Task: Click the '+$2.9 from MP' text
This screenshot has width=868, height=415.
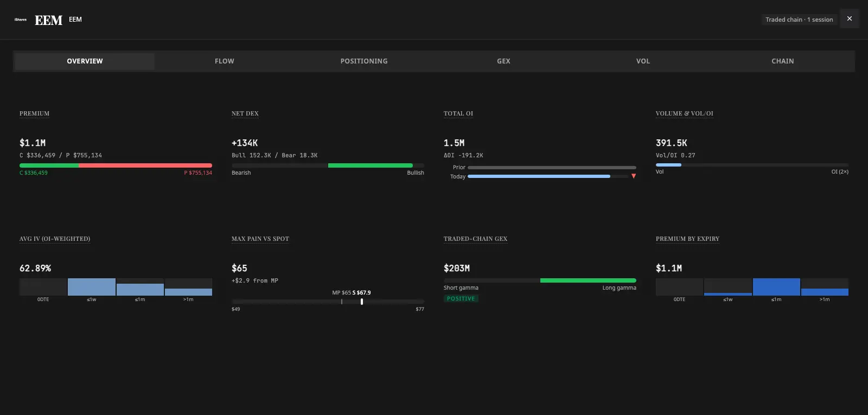Action: pyautogui.click(x=255, y=280)
